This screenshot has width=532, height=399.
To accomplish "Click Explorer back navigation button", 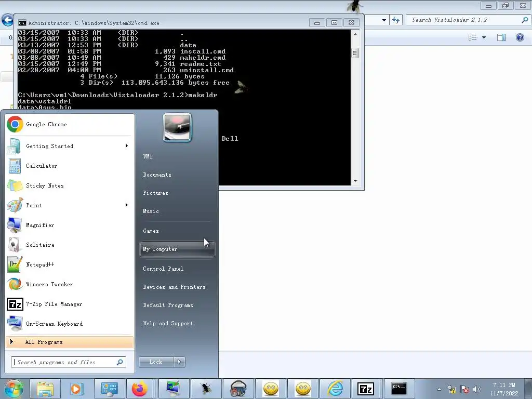I will point(7,20).
